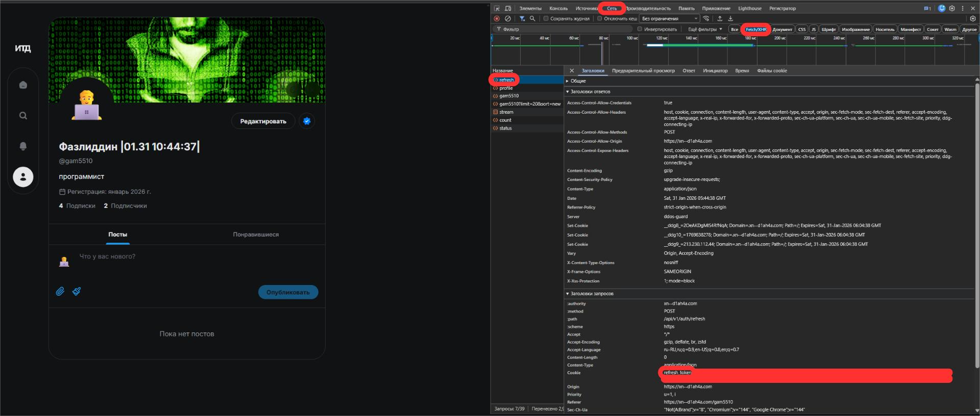Toggle the Шрифт request filter

(829, 29)
